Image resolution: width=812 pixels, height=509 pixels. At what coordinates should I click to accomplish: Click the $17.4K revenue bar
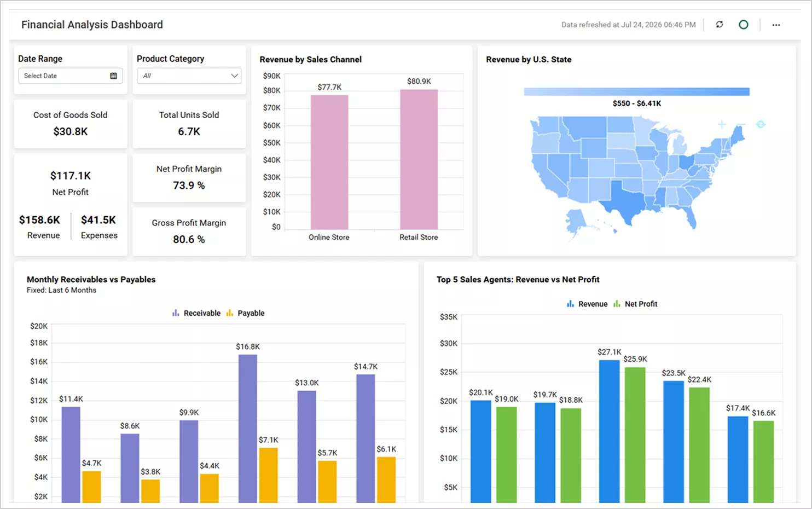738,459
